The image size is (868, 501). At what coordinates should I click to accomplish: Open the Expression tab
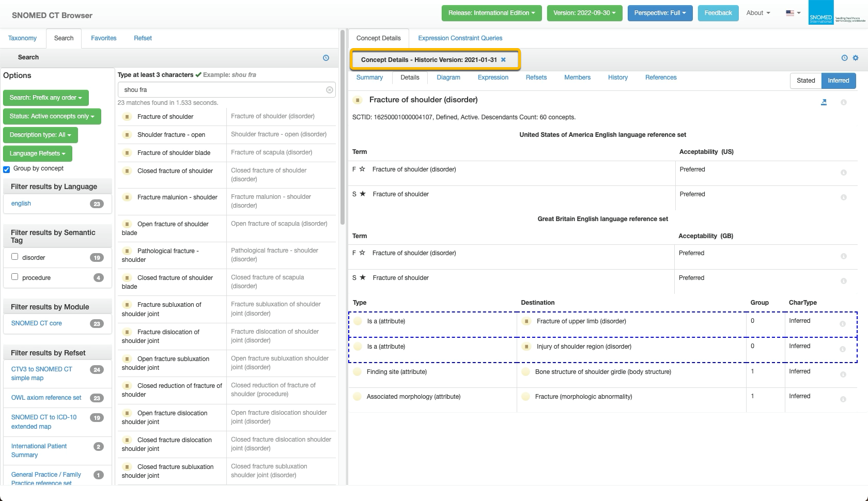pyautogui.click(x=493, y=77)
